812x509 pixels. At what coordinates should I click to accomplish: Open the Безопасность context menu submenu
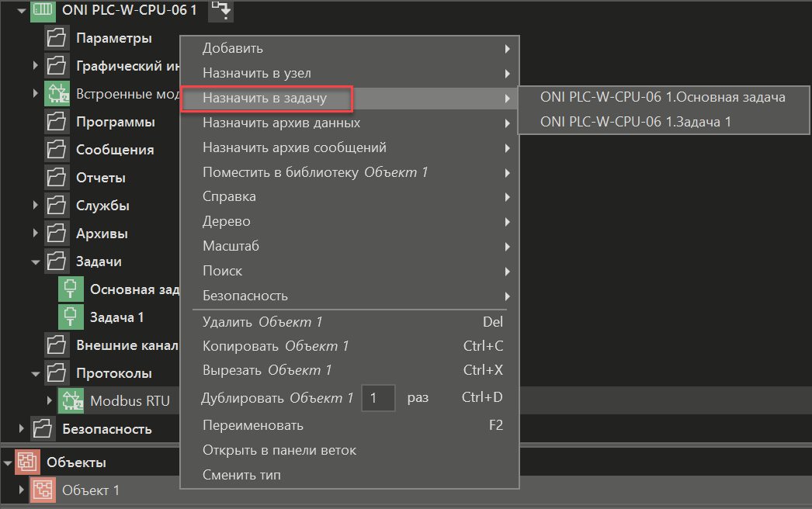349,296
